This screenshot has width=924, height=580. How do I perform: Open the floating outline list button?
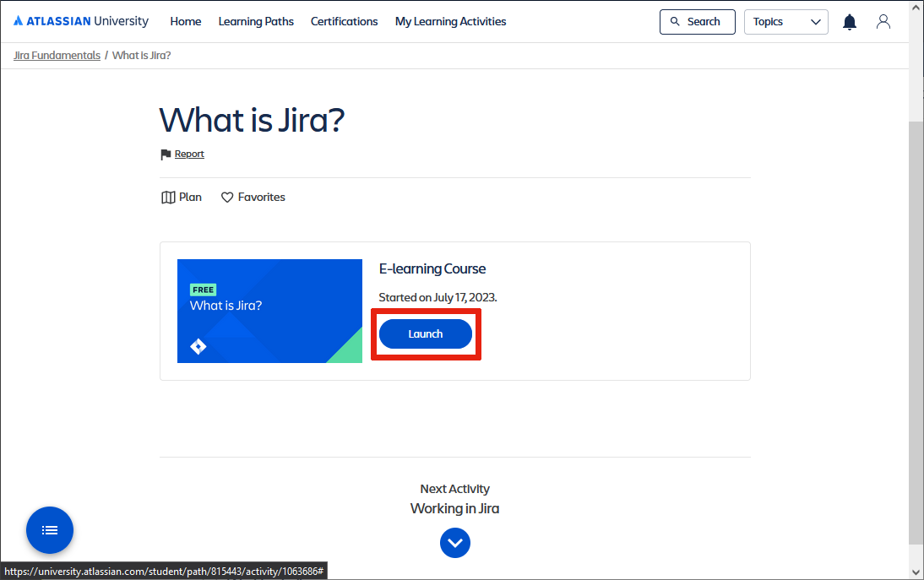(50, 530)
